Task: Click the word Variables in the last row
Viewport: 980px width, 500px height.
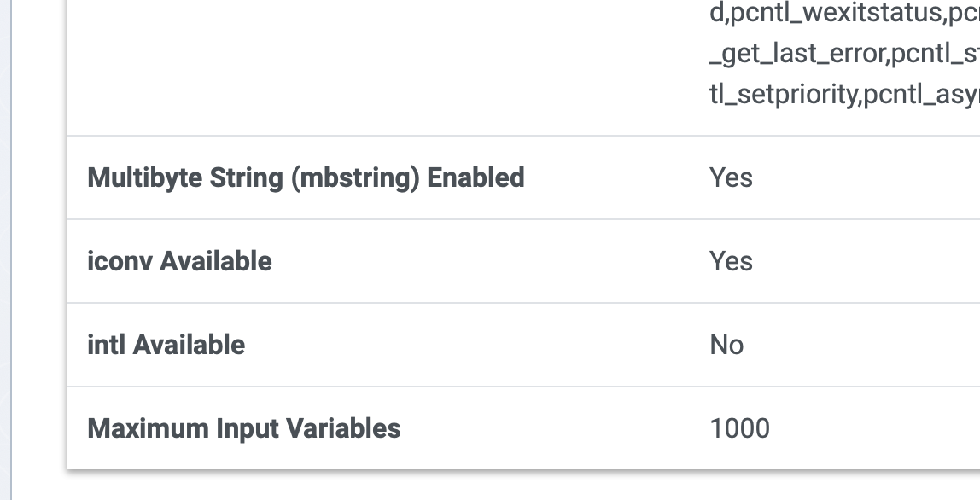Action: 343,428
